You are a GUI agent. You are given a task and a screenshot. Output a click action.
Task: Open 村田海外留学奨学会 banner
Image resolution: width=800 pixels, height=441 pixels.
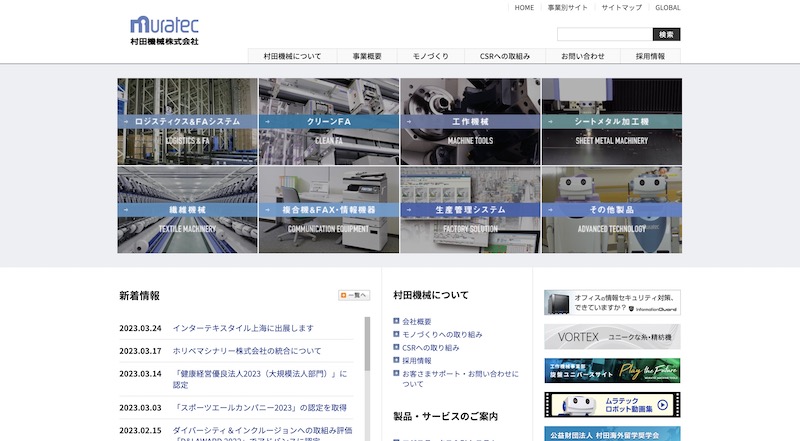point(612,434)
